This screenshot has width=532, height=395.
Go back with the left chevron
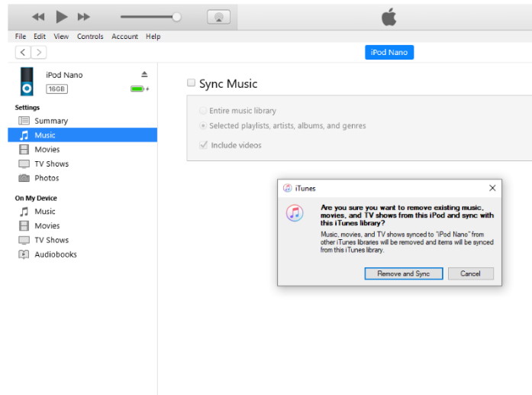tap(23, 52)
